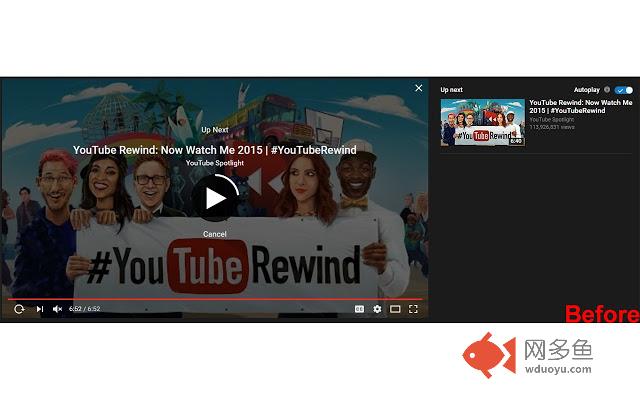The width and height of the screenshot is (640, 400).
Task: Play the next video with the circular play button
Action: tap(215, 198)
